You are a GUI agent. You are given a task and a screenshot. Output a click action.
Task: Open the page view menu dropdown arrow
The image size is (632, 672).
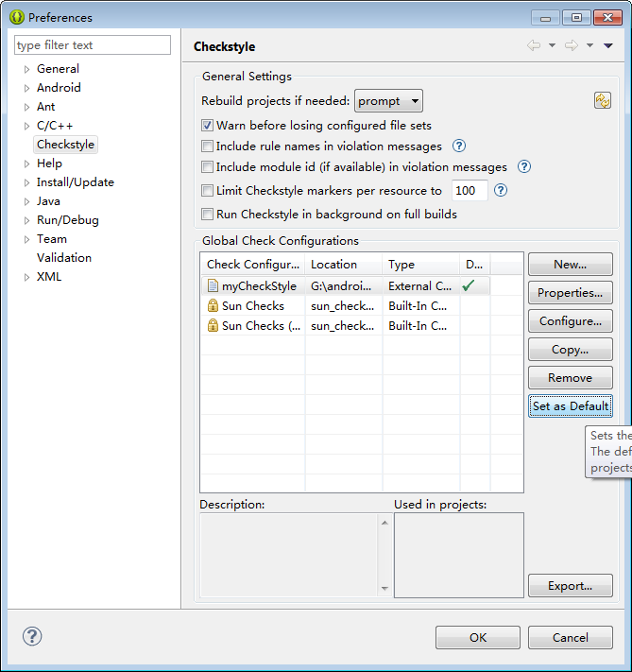pos(608,45)
